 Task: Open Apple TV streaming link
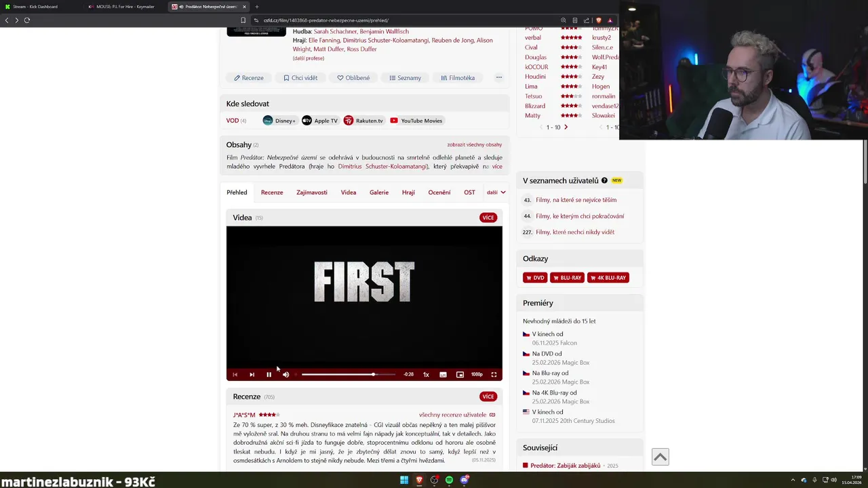319,121
